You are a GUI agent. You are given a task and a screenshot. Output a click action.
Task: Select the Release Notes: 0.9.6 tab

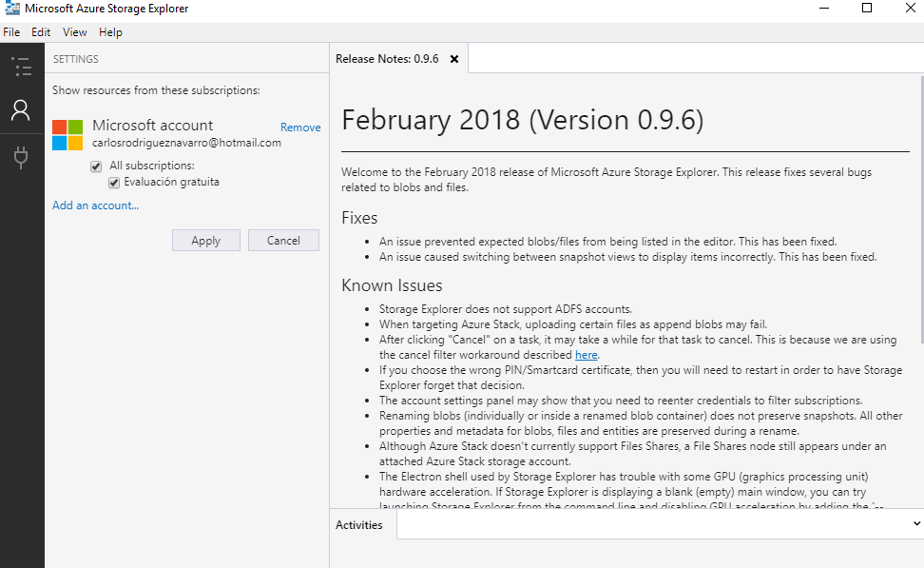click(387, 59)
